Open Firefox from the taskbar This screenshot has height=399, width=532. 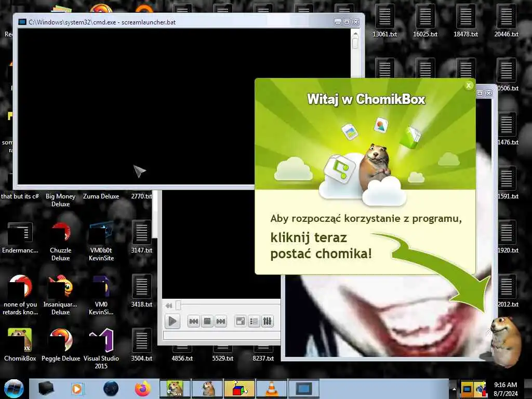click(143, 389)
